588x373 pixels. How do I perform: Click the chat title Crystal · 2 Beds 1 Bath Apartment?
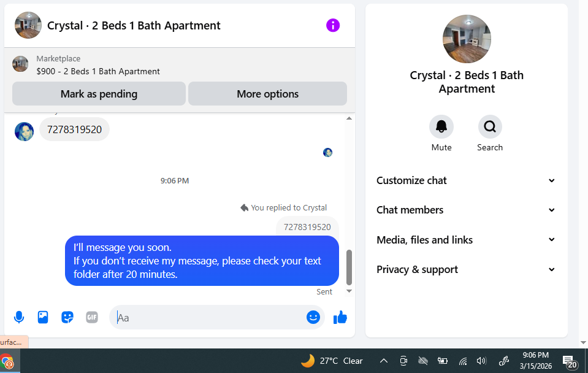click(x=134, y=26)
